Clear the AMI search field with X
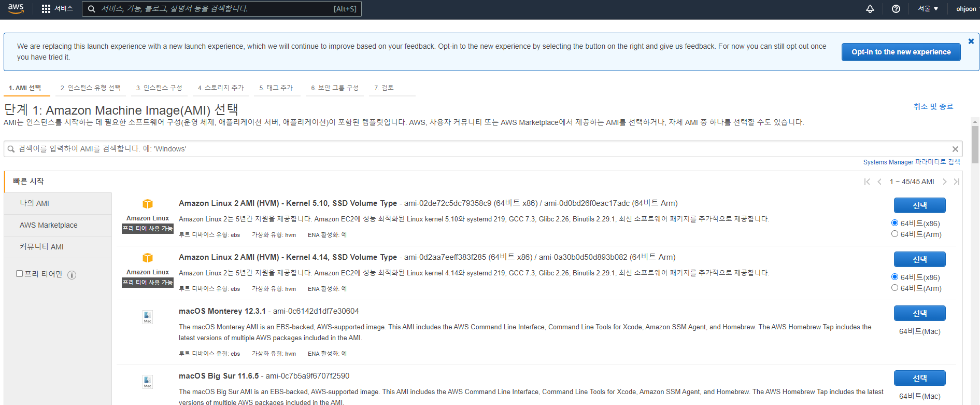This screenshot has width=980, height=405. (955, 149)
